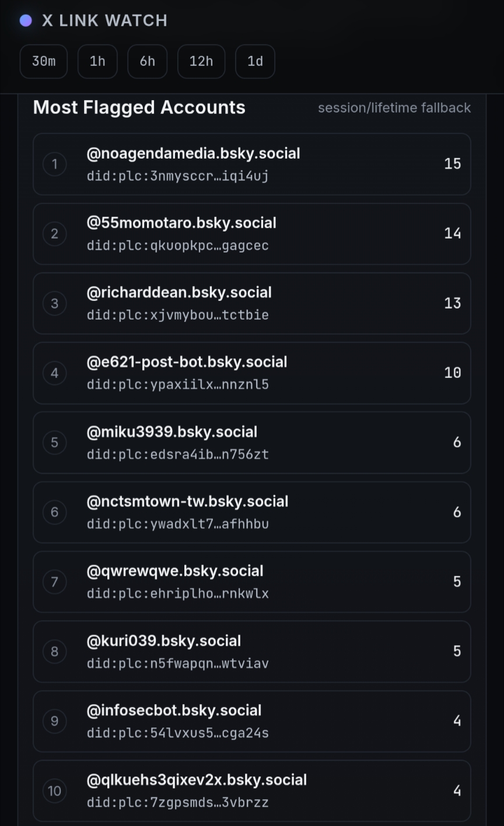Choose the 6h time filter
The image size is (504, 826).
[x=148, y=61]
